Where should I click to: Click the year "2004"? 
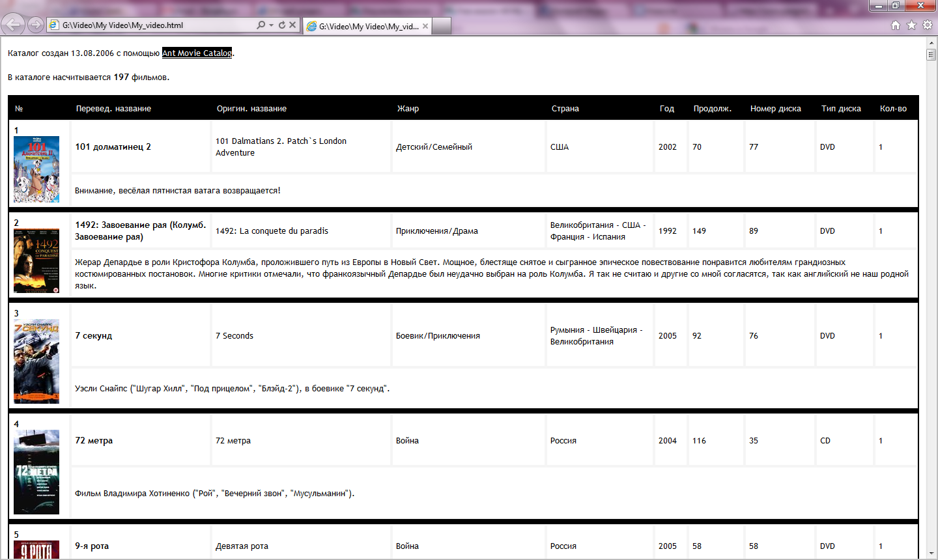[668, 441]
